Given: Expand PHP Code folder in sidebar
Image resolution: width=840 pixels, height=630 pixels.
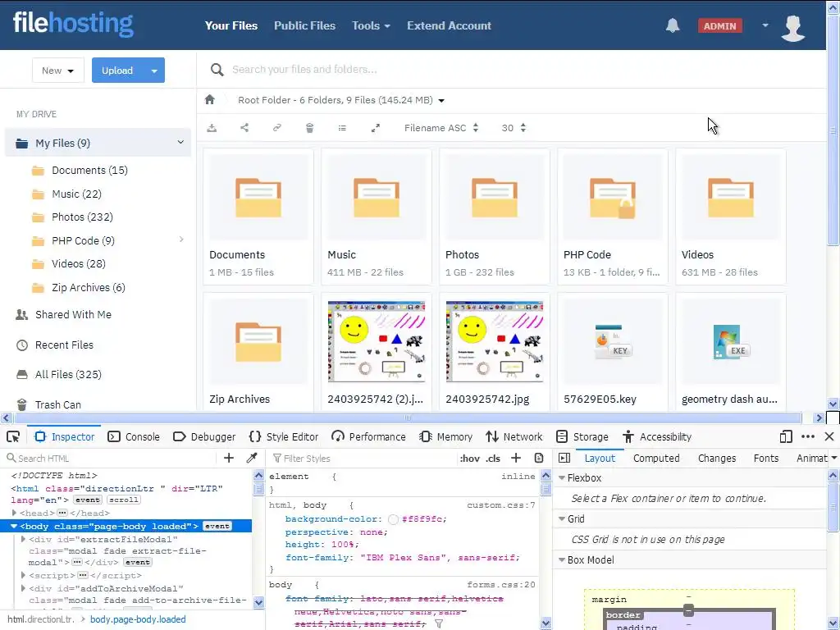Looking at the screenshot, I should pos(181,240).
